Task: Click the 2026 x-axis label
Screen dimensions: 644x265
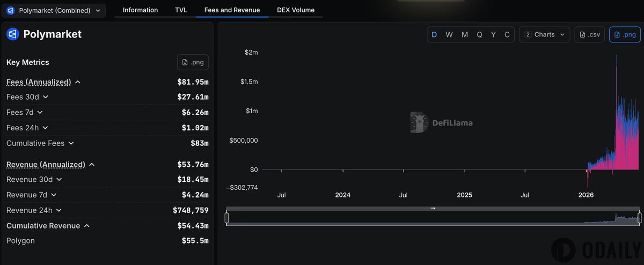Action: (x=586, y=195)
